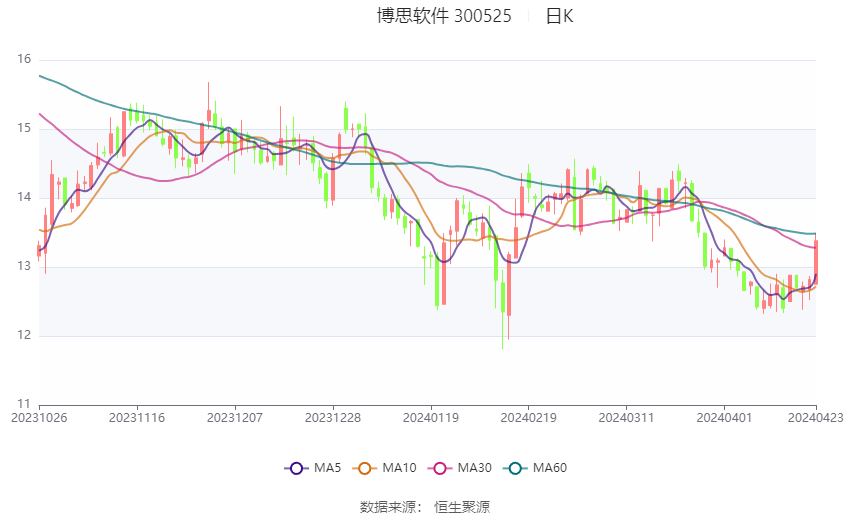Click the 20240119 x-axis date label
850x517 pixels.
pyautogui.click(x=430, y=418)
